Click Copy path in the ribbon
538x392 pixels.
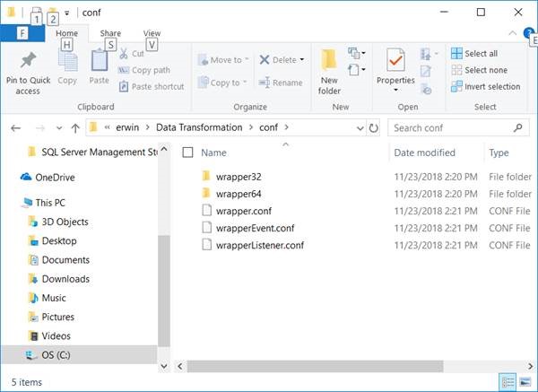click(x=144, y=70)
